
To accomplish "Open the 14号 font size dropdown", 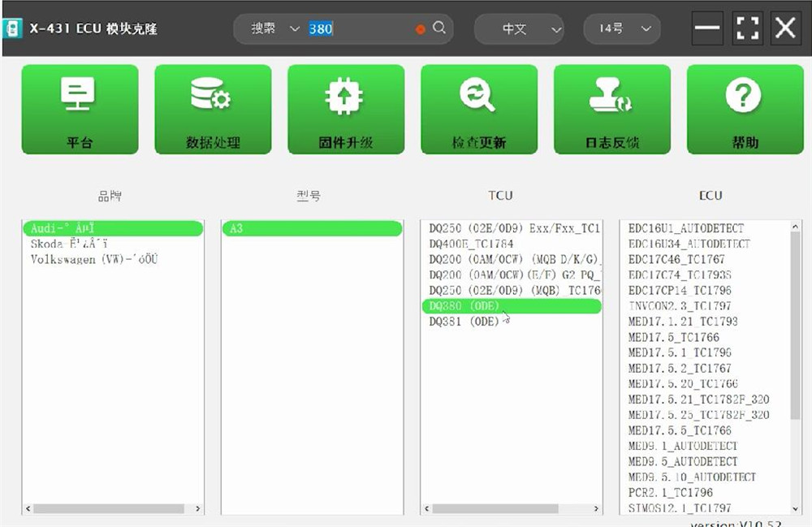I will point(621,28).
